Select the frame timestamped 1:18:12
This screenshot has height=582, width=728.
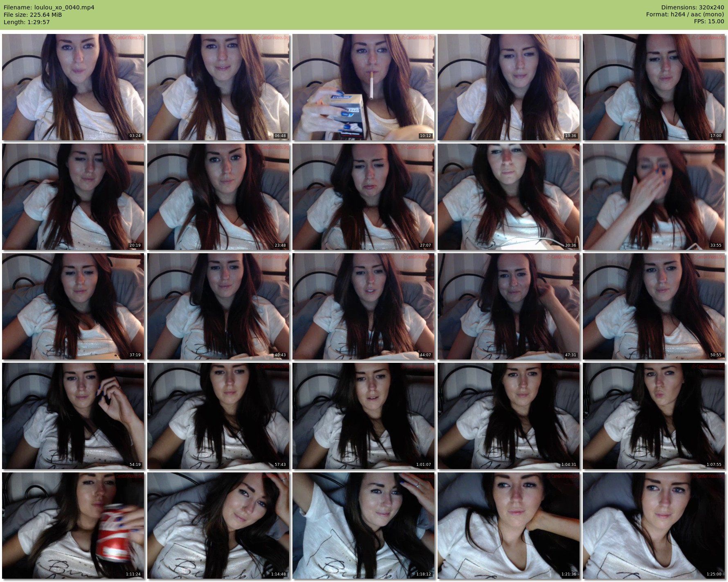pyautogui.click(x=363, y=526)
